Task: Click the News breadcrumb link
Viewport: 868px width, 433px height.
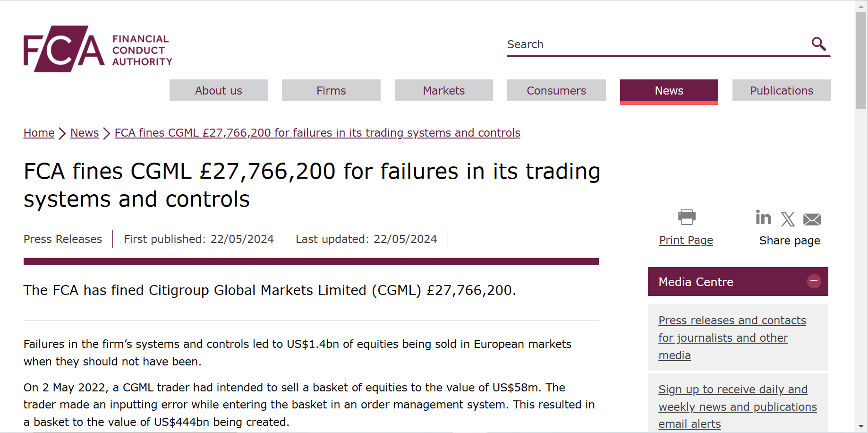Action: click(85, 133)
